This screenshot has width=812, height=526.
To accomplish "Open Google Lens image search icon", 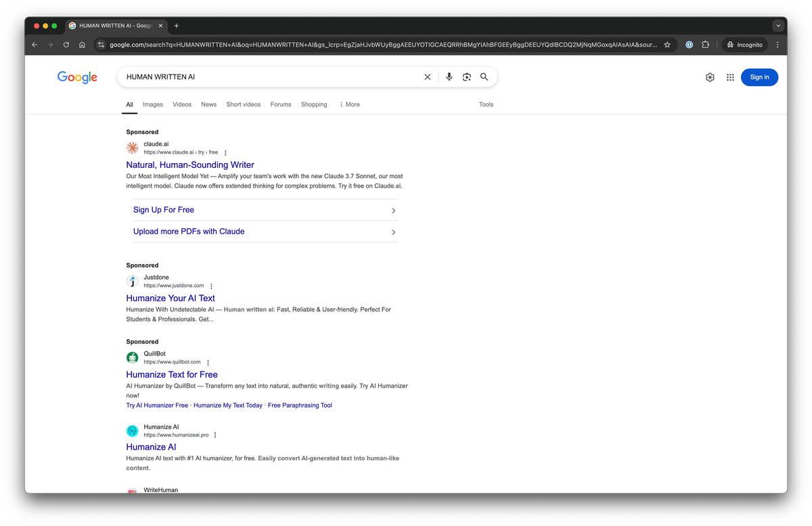I will [x=467, y=77].
